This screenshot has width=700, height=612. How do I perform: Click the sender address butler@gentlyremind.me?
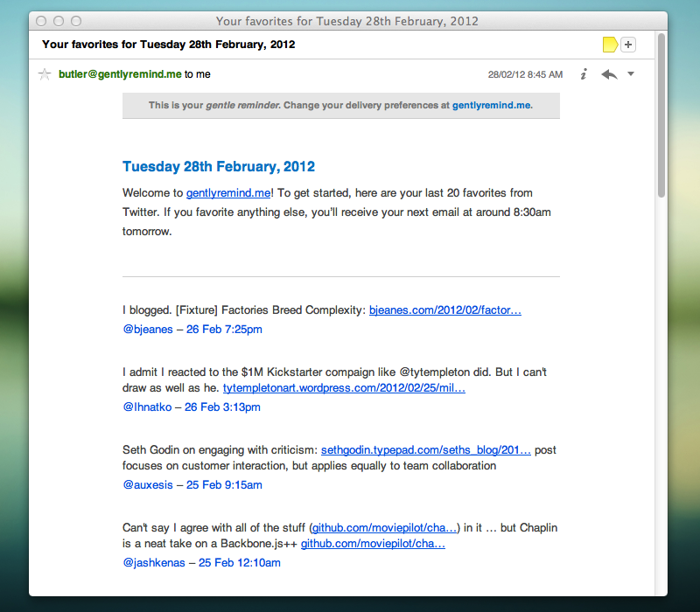[120, 74]
